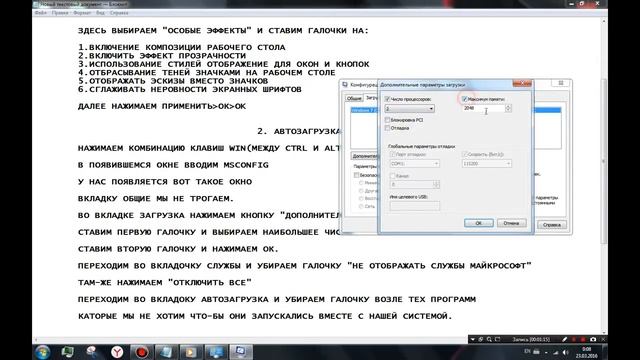Viewport: 640px width, 360px height.
Task: Tick the Канал checkbox
Action: 393,176
